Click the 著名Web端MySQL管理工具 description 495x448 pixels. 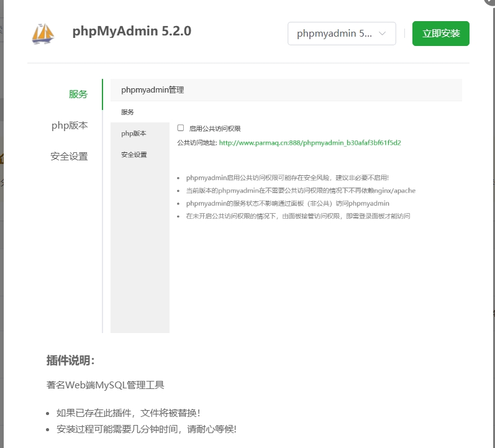click(105, 385)
